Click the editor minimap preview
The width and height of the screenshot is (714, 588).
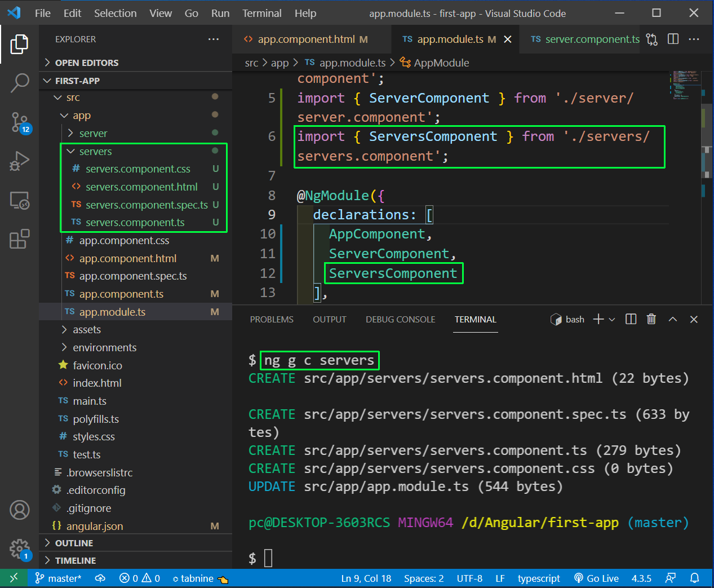(686, 85)
